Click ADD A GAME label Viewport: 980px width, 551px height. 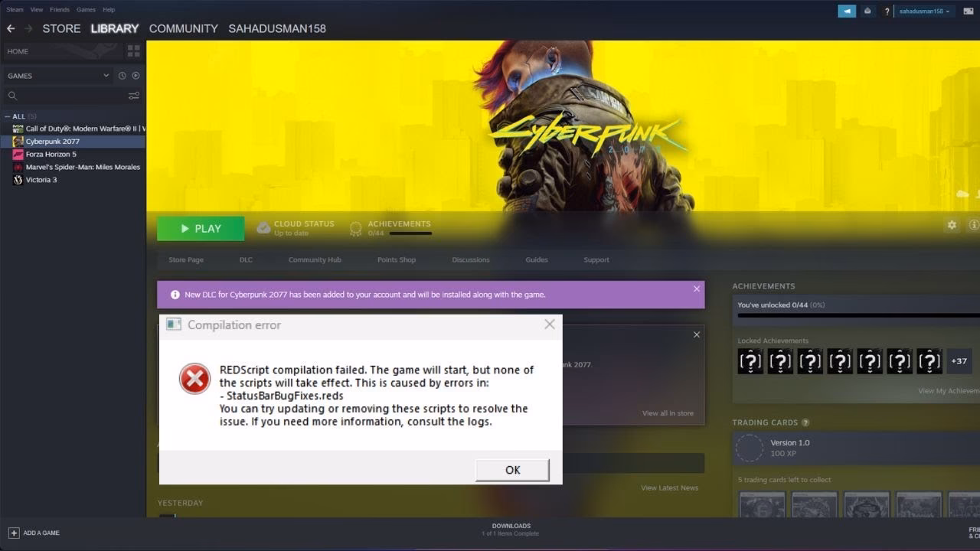(41, 533)
